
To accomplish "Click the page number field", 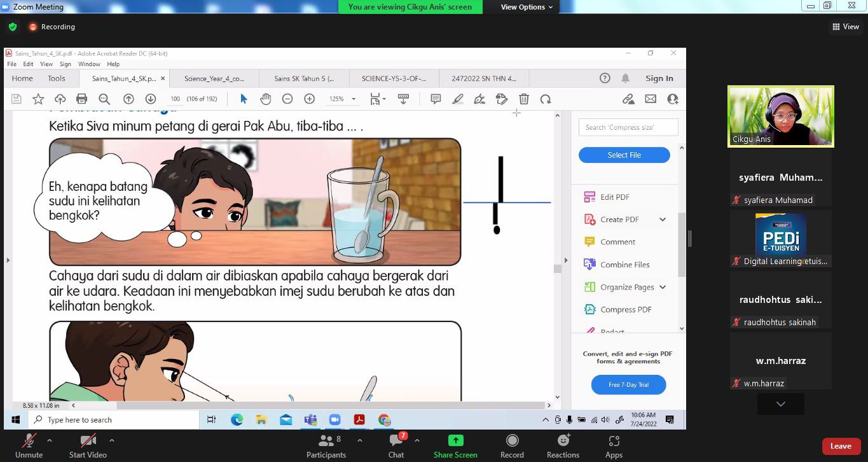I will (175, 99).
